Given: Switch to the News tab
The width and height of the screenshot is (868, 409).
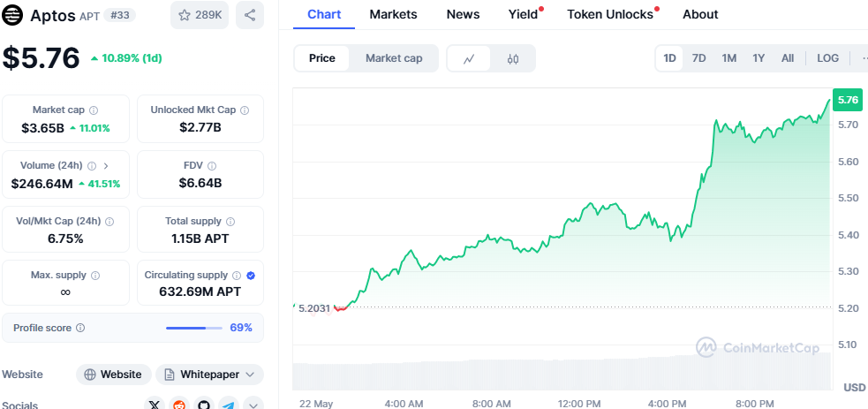Looking at the screenshot, I should [x=464, y=14].
